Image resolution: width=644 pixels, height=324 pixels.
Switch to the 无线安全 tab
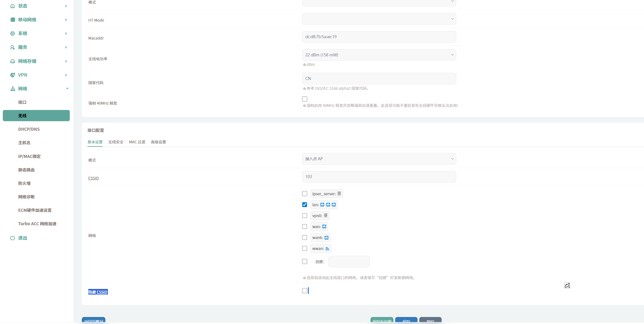click(x=116, y=142)
